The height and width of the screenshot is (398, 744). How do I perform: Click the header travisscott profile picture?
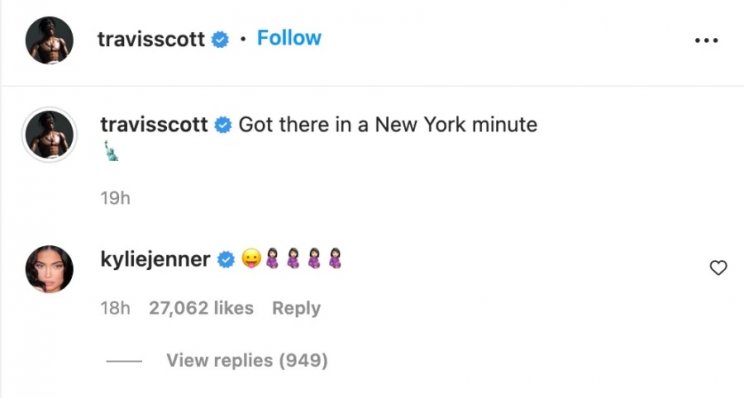[49, 40]
